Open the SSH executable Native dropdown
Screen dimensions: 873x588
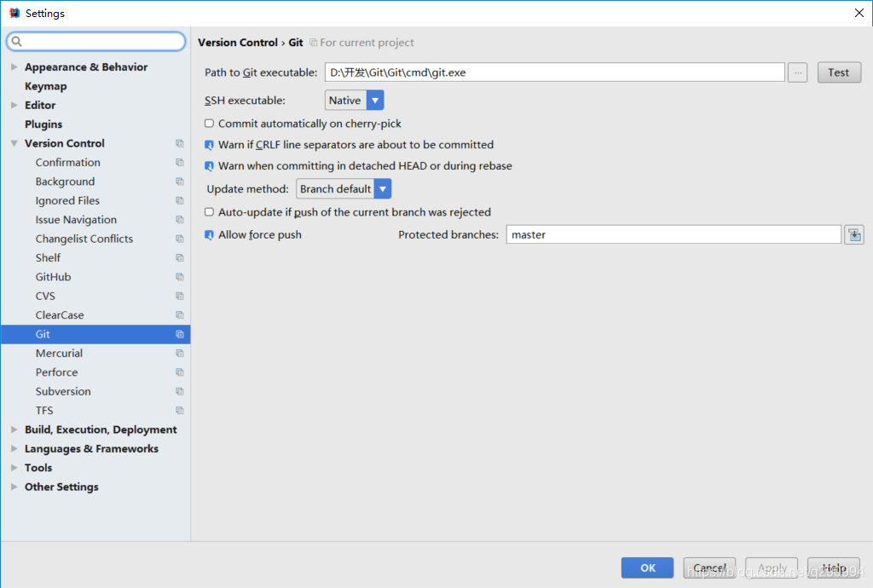(x=354, y=101)
